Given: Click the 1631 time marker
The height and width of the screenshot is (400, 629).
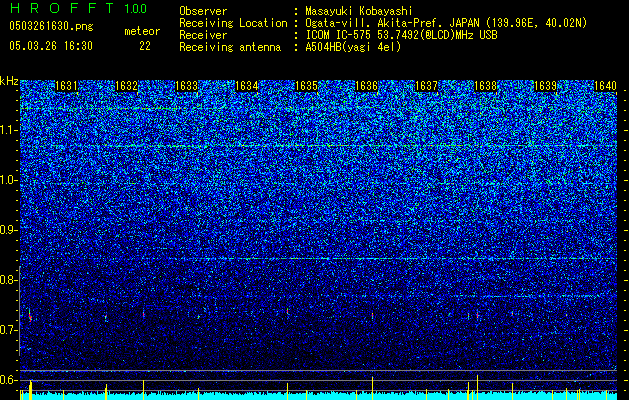Looking at the screenshot, I should tap(66, 86).
